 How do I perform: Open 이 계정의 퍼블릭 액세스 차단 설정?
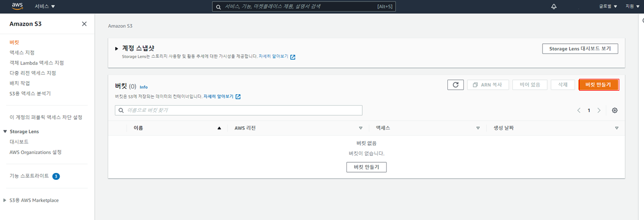[x=46, y=117]
